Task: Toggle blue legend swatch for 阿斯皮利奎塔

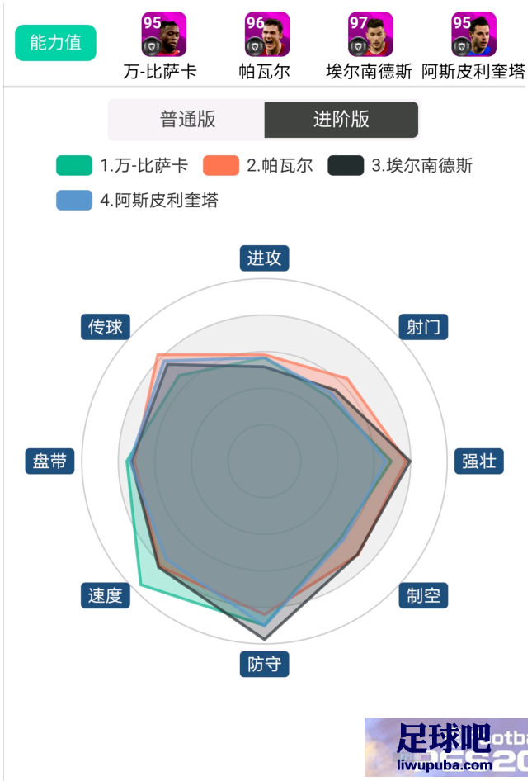Action: pyautogui.click(x=74, y=201)
